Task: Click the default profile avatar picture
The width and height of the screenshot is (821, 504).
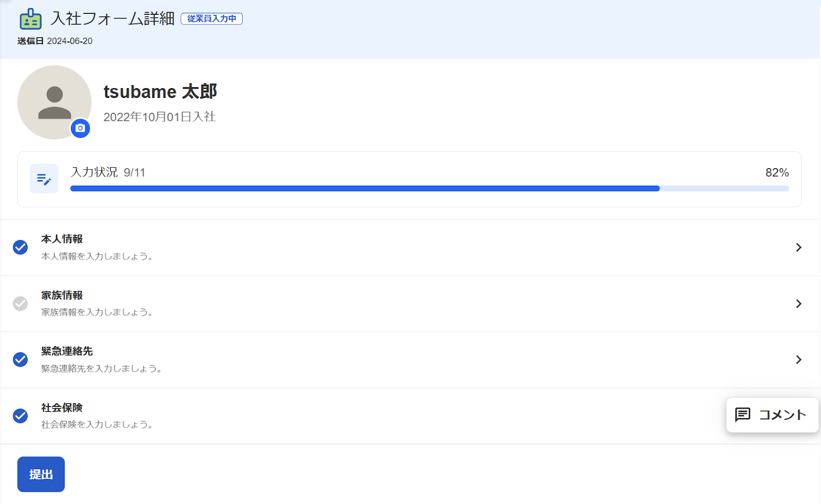Action: tap(54, 102)
